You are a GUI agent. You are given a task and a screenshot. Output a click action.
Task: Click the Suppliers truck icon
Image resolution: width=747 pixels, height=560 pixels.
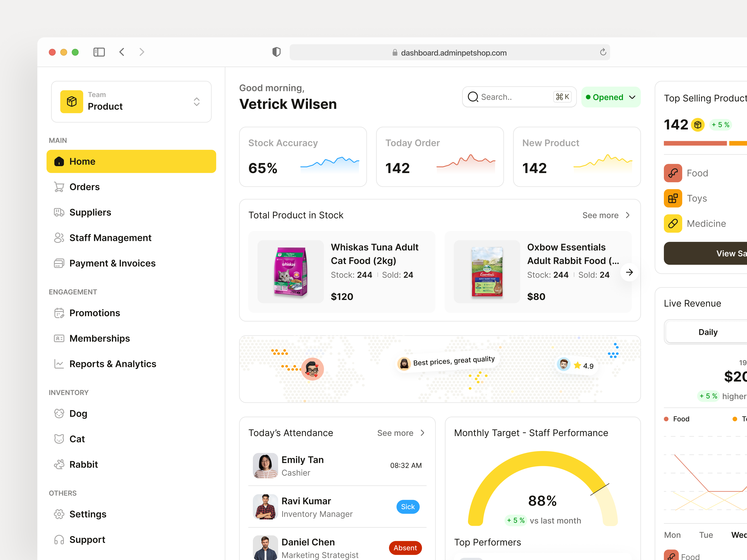59,212
